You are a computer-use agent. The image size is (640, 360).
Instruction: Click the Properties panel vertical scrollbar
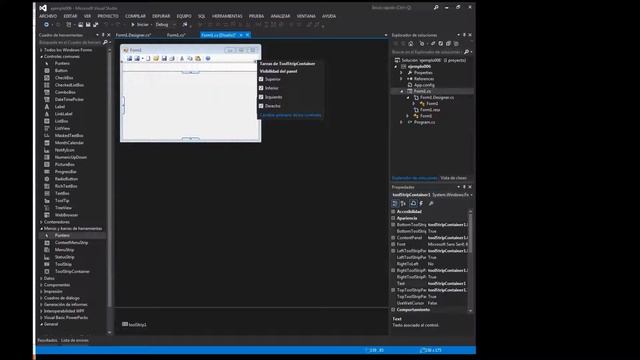coord(470,261)
